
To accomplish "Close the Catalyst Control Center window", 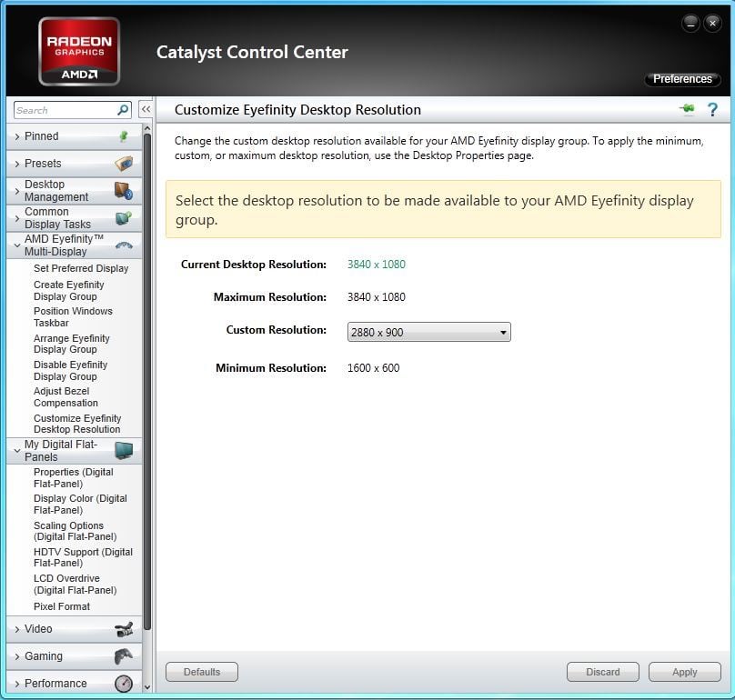I will [x=712, y=23].
